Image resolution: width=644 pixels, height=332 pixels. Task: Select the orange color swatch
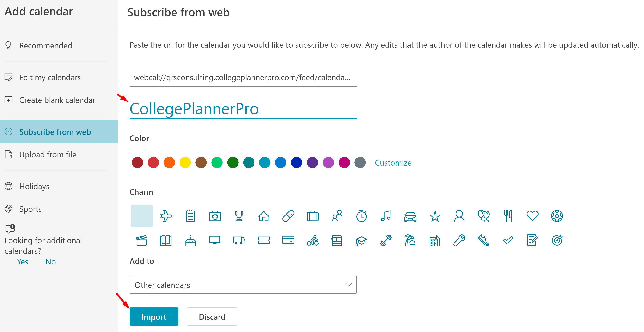pos(169,163)
